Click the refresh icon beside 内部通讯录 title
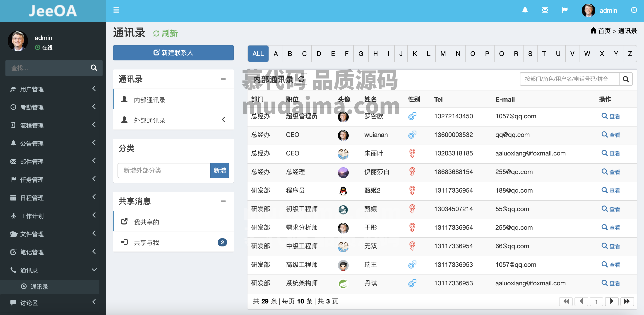This screenshot has height=315, width=644. coord(301,79)
